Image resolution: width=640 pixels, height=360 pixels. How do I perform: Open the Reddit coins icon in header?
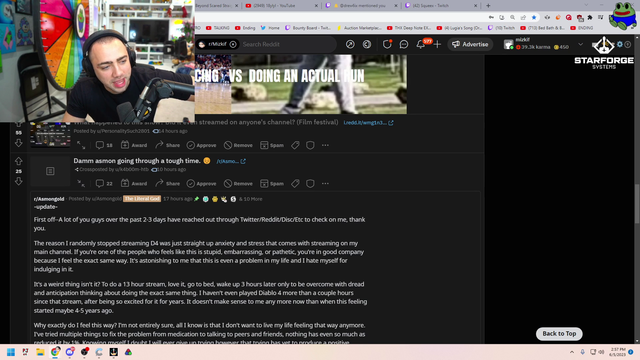[x=367, y=44]
